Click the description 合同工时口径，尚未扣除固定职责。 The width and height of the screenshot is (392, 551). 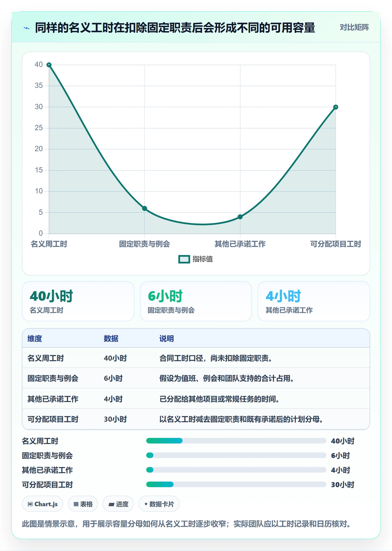216,358
